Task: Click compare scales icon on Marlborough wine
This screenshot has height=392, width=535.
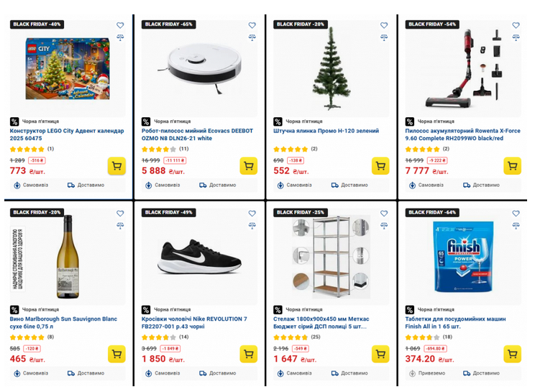Action: pos(120,226)
